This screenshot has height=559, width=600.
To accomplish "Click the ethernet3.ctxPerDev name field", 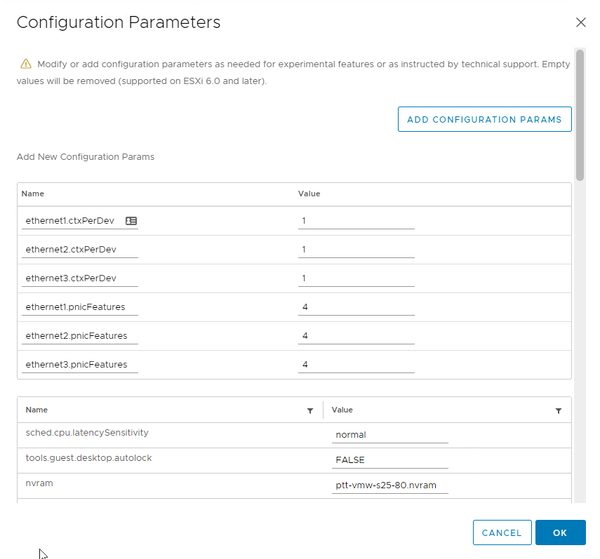I will click(x=80, y=278).
